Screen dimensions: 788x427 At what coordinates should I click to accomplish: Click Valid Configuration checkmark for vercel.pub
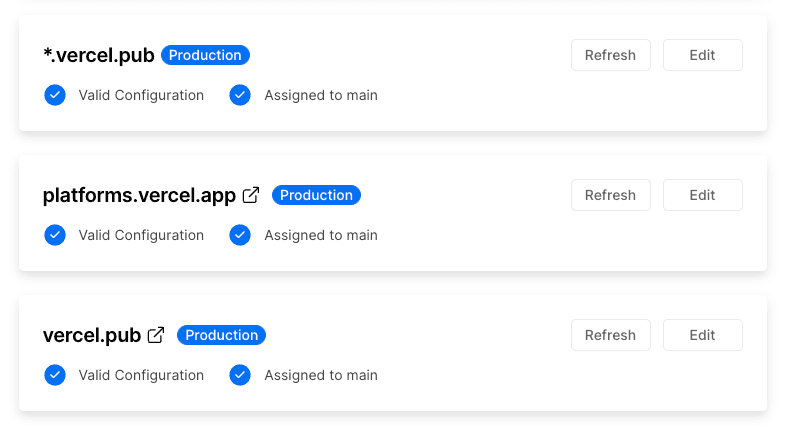55,375
